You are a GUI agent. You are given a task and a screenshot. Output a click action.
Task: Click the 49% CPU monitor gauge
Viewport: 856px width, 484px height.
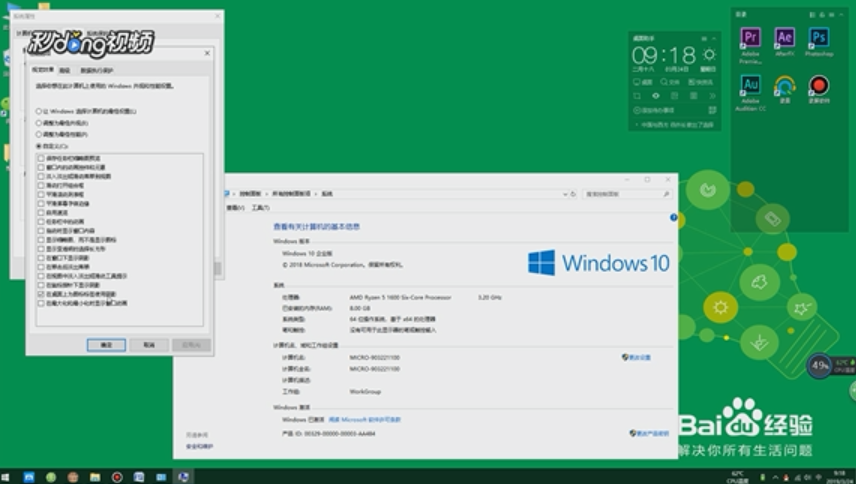pyautogui.click(x=819, y=365)
